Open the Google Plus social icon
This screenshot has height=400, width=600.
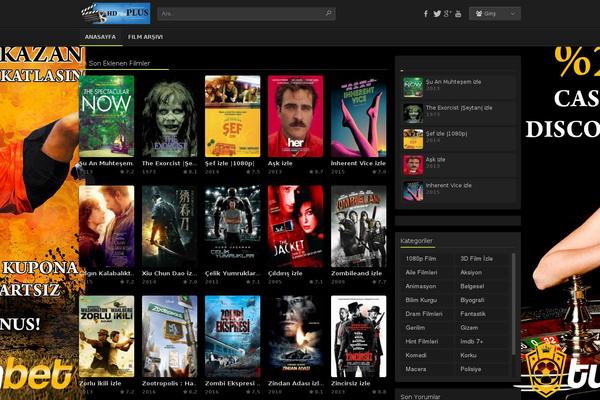(x=447, y=14)
